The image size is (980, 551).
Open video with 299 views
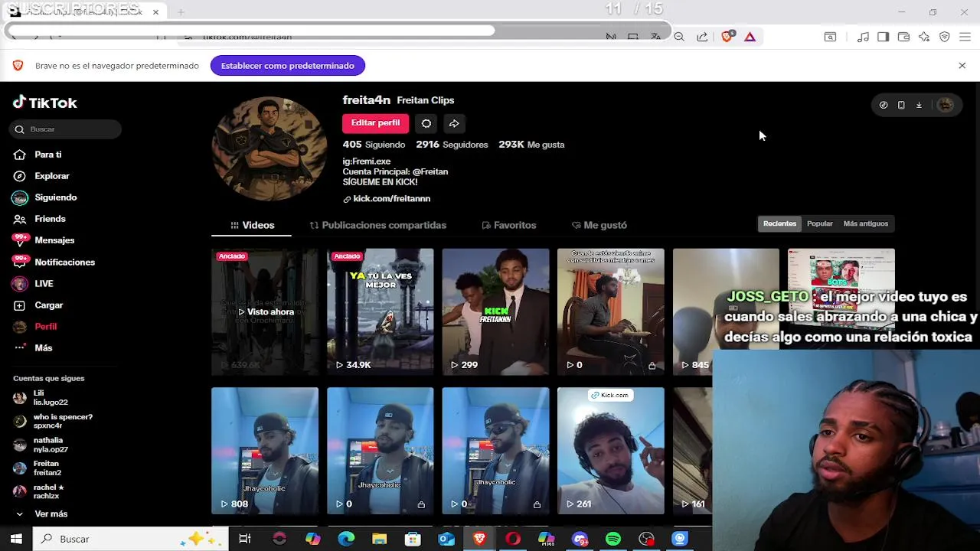click(495, 311)
